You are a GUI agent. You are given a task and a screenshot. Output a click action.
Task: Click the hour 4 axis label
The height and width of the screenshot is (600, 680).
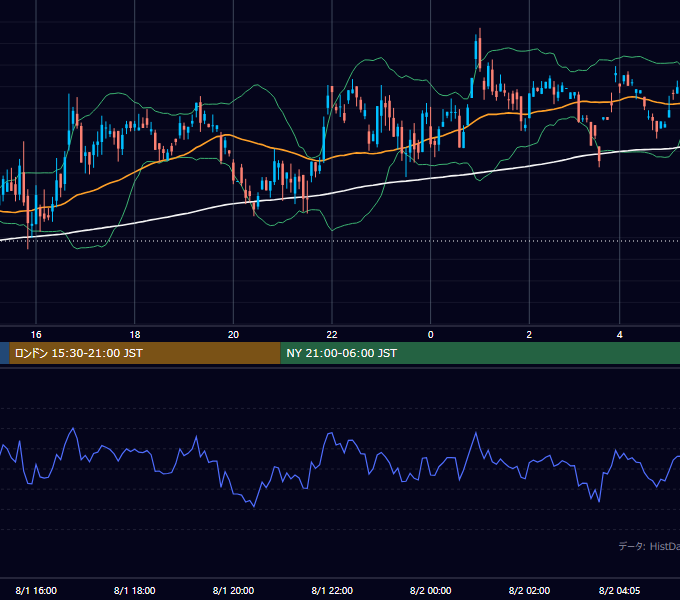pyautogui.click(x=620, y=335)
